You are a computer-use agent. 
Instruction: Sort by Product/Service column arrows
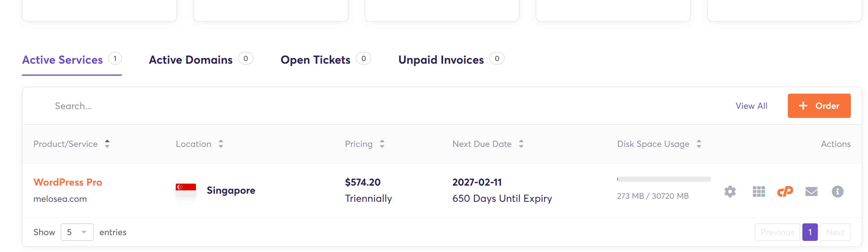pyautogui.click(x=107, y=144)
